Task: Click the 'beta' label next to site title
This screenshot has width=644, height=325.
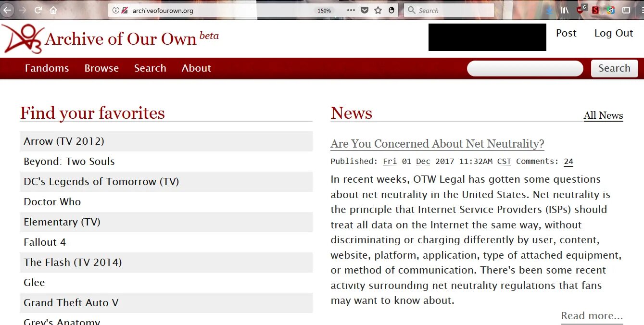Action: (209, 36)
